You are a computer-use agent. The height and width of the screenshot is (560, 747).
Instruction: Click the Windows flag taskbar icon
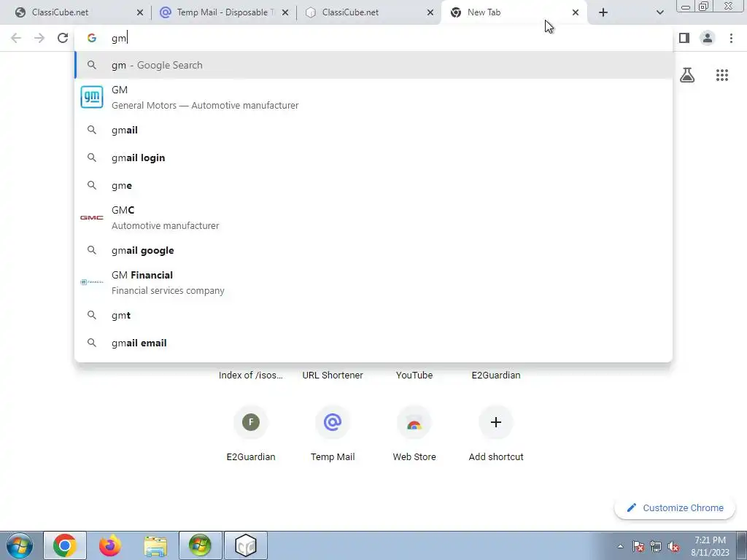tap(201, 545)
